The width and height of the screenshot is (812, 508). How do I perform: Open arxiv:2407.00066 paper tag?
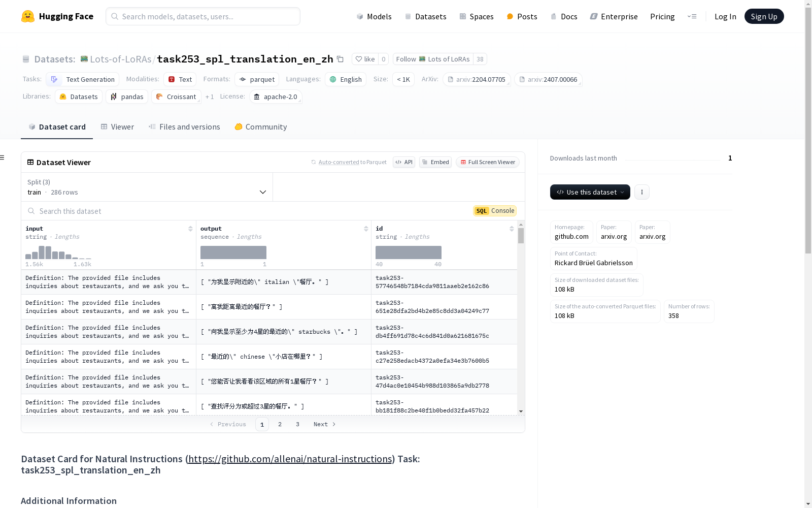548,79
